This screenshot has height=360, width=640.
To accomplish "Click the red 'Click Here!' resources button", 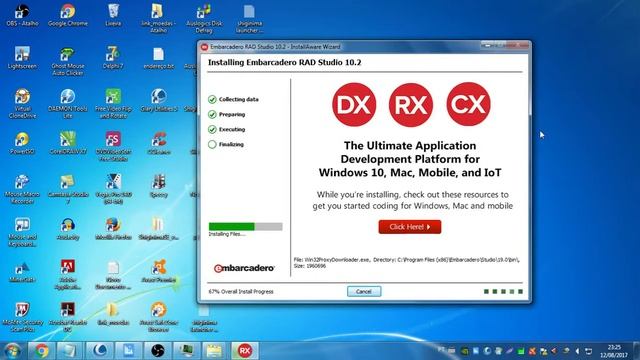I will coord(410,227).
